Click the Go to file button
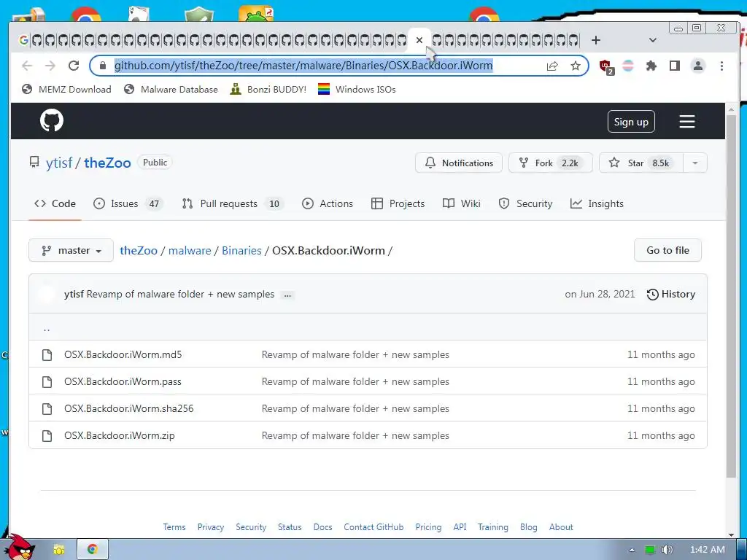Screen dimensions: 747x560 (667, 251)
